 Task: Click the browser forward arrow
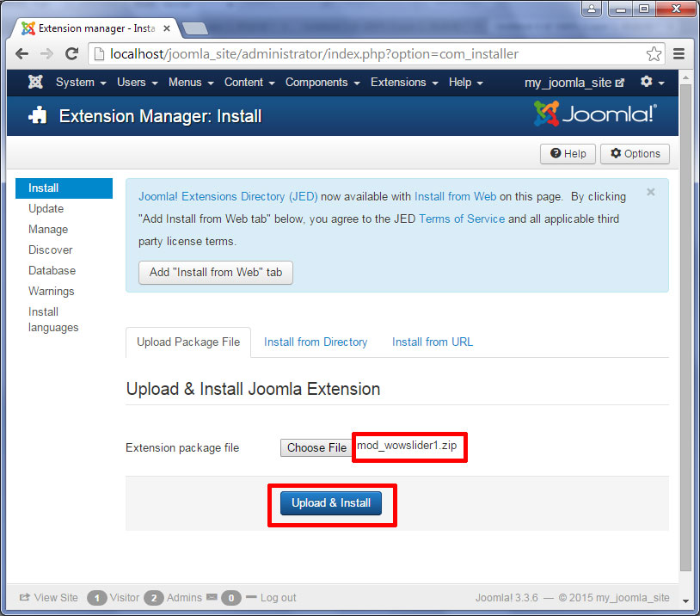tap(46, 54)
